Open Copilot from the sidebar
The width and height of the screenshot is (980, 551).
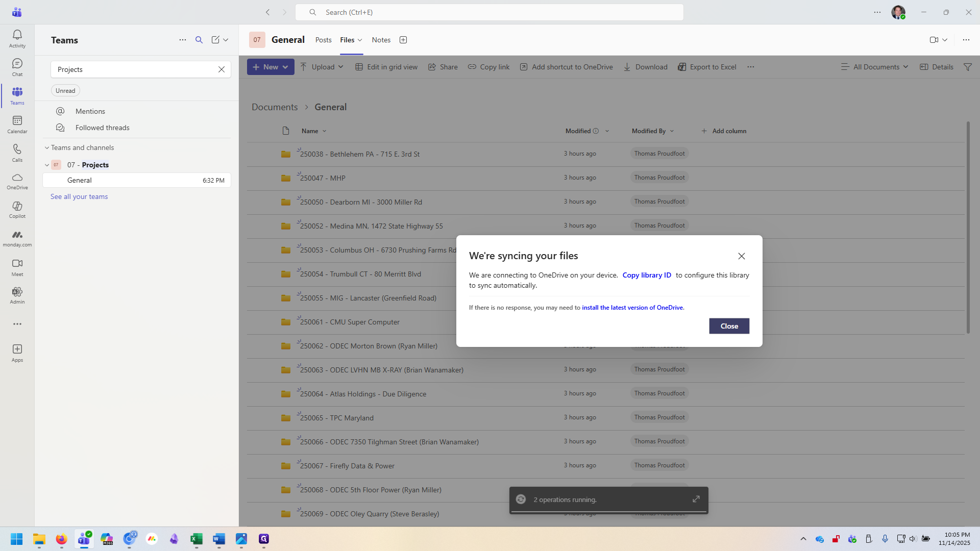click(x=17, y=209)
